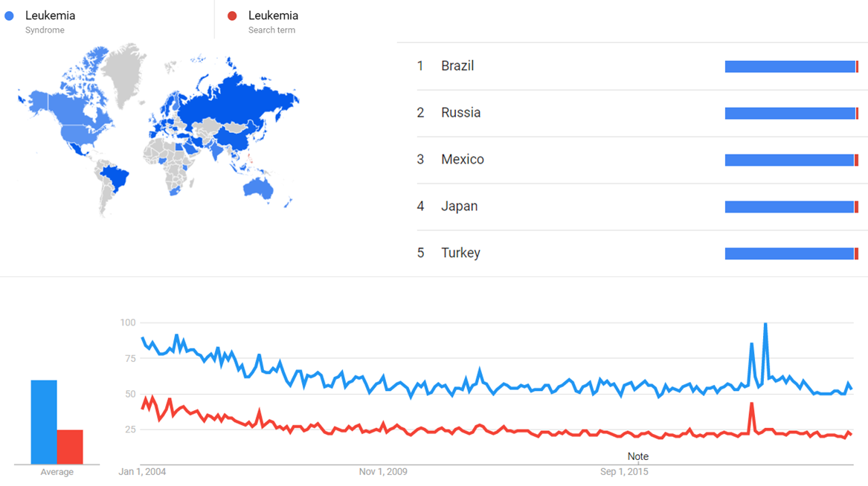Click the tallest blue peak reaching 100
Screen dimensions: 868x486
pyautogui.click(x=765, y=324)
